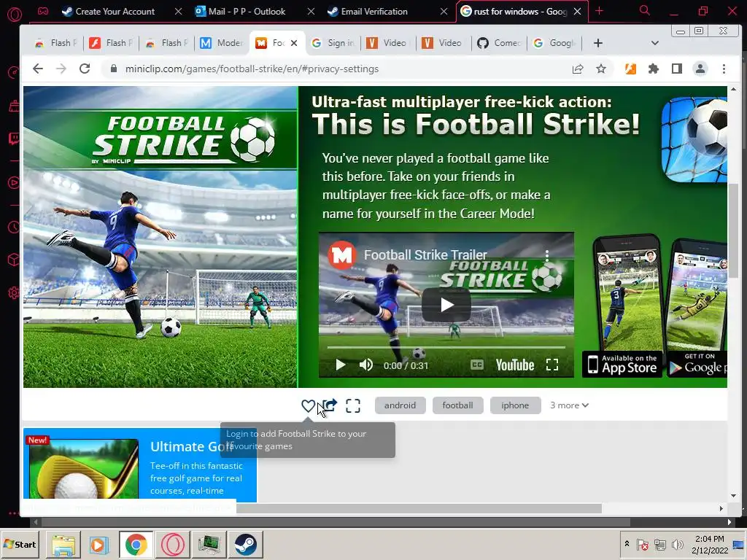Show hidden system tray icons
Screen dimensions: 747x560
click(x=627, y=543)
